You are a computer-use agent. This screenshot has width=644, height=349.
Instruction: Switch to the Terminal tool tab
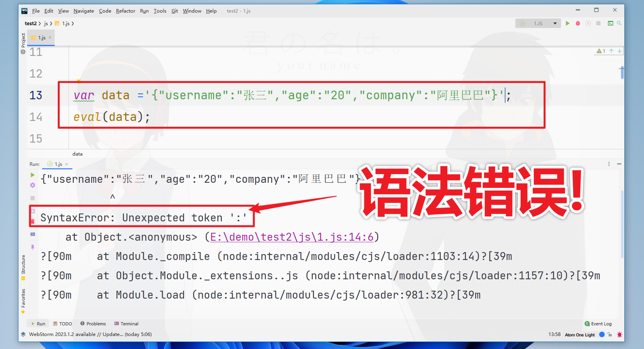coord(126,324)
